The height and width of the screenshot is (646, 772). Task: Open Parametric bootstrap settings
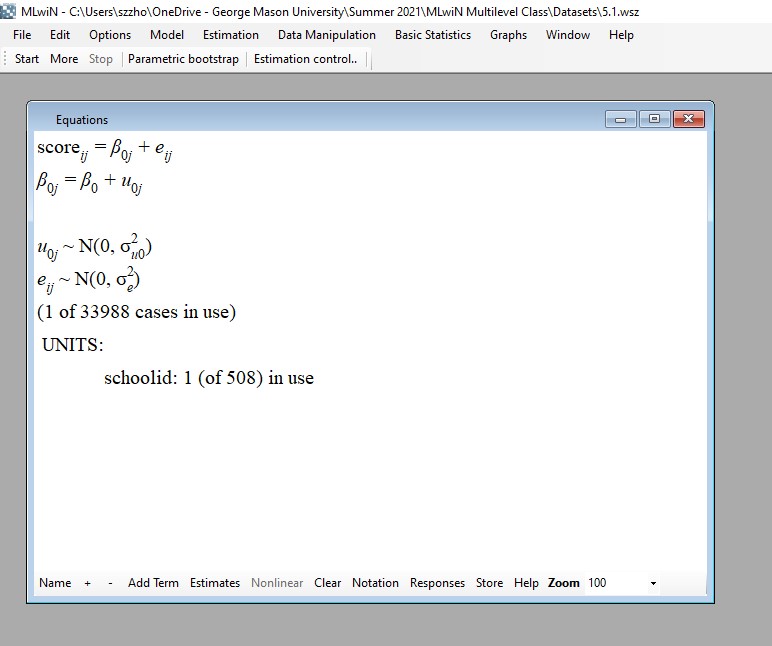pos(183,59)
